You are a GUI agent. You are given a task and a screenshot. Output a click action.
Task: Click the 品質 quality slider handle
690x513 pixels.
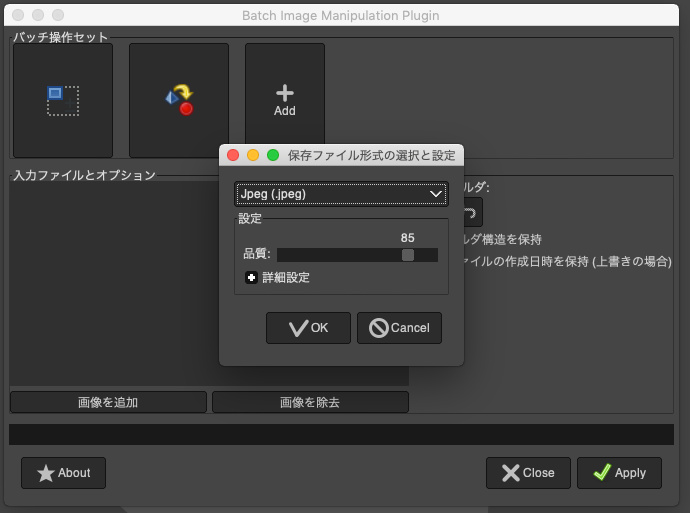coord(408,255)
